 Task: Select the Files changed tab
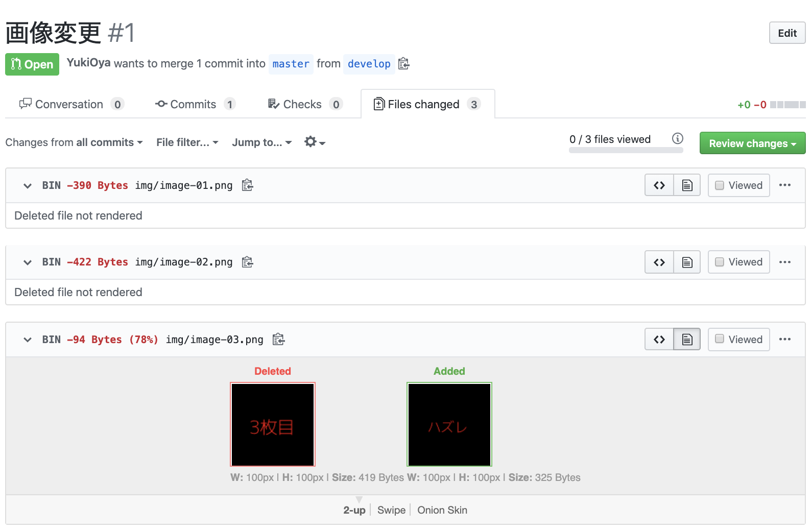tap(427, 104)
